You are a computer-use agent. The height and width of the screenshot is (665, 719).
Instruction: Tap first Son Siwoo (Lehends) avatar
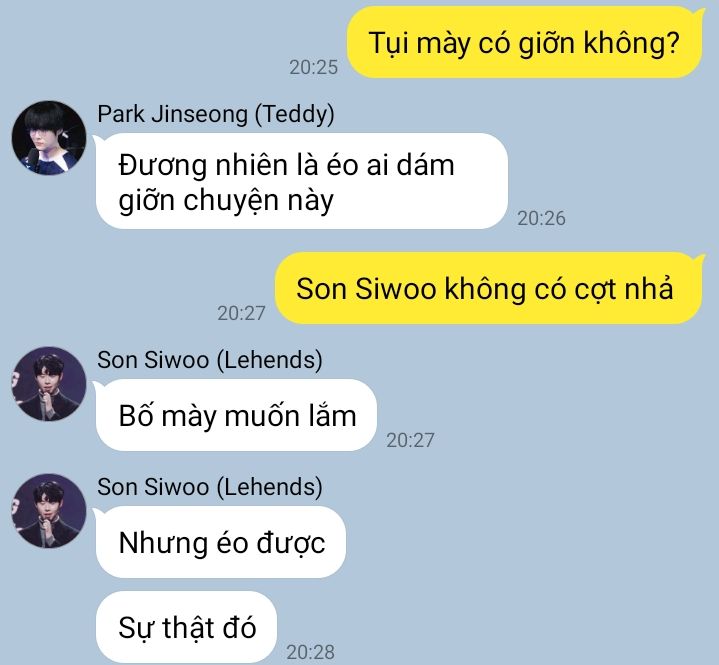pyautogui.click(x=49, y=384)
